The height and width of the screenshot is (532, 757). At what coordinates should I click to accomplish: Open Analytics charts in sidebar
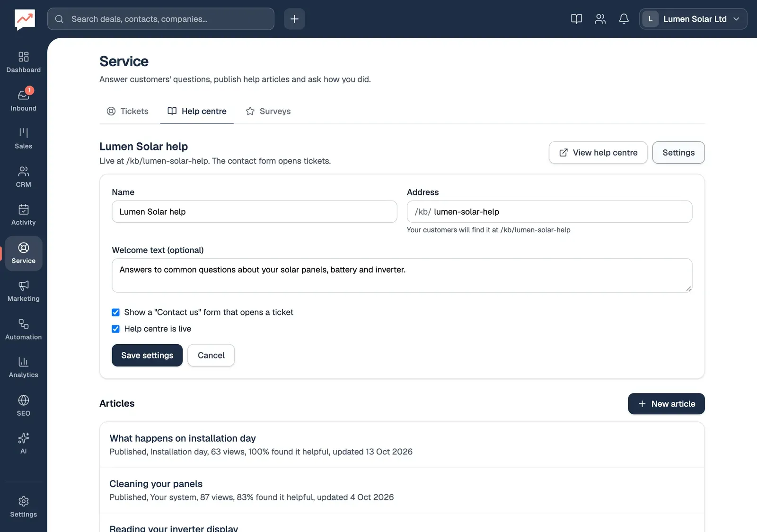tap(23, 368)
